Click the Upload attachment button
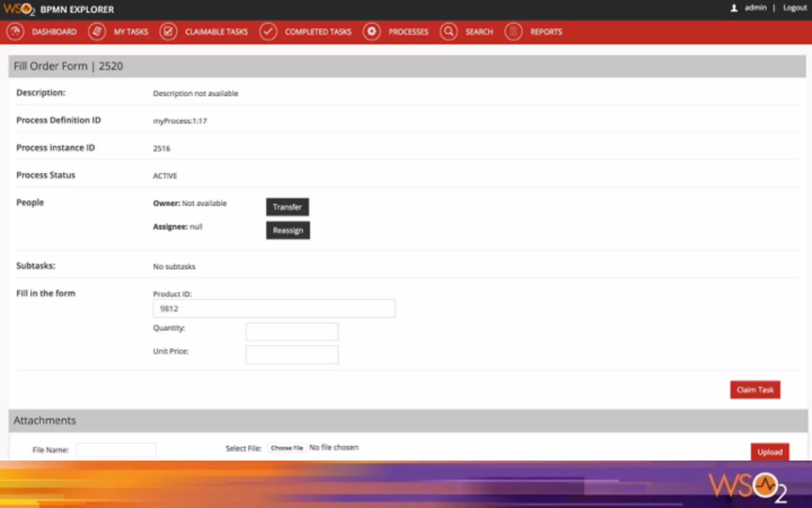Image resolution: width=812 pixels, height=508 pixels. click(x=770, y=452)
